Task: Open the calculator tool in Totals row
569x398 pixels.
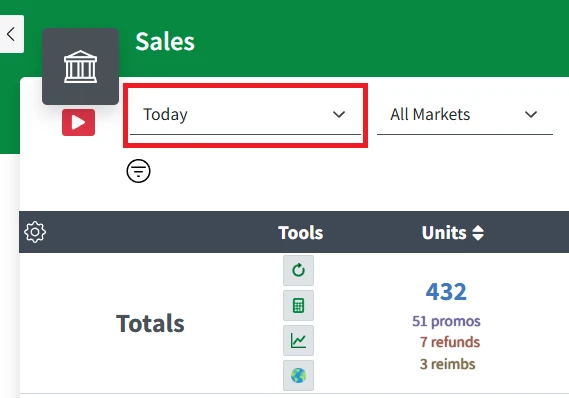Action: 298,305
